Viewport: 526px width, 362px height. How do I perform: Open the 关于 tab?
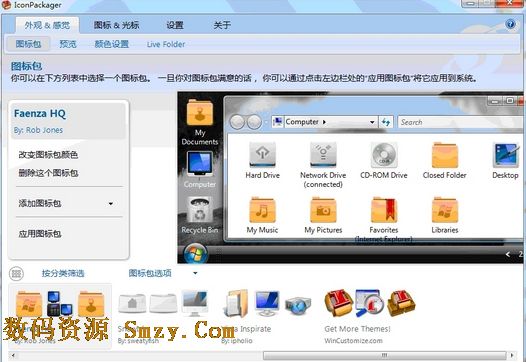point(222,25)
